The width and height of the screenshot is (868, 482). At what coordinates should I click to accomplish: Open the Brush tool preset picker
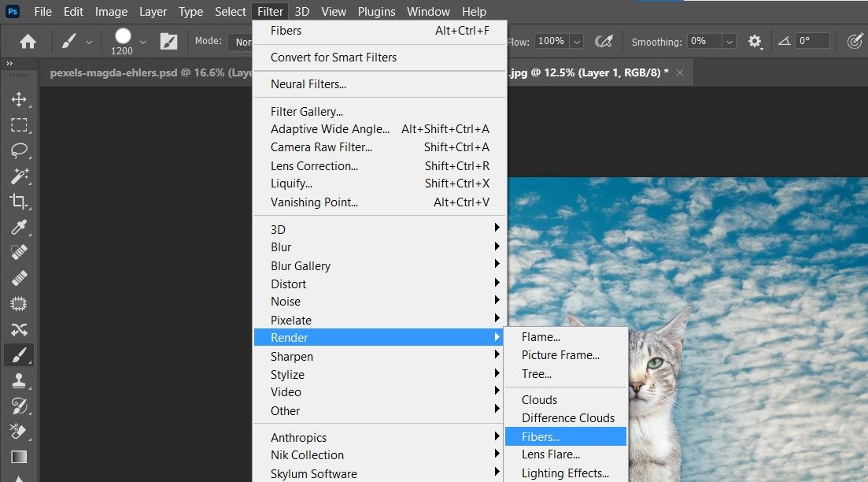click(x=69, y=42)
